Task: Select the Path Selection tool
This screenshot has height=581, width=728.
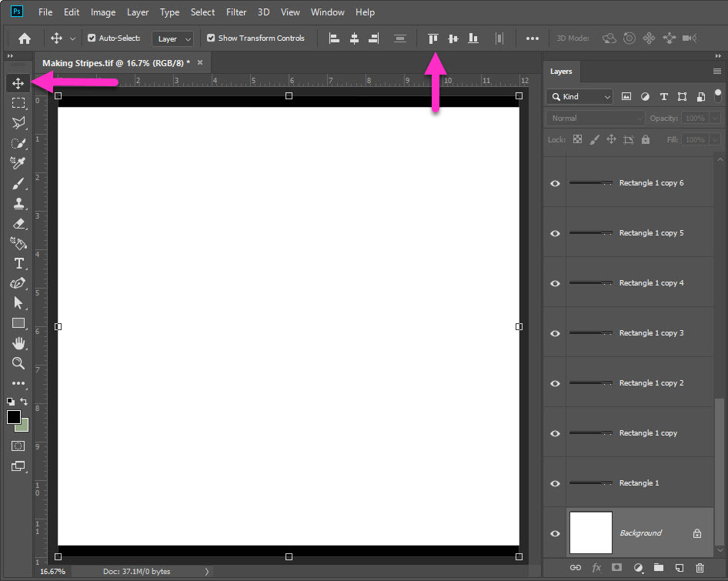Action: (x=18, y=303)
